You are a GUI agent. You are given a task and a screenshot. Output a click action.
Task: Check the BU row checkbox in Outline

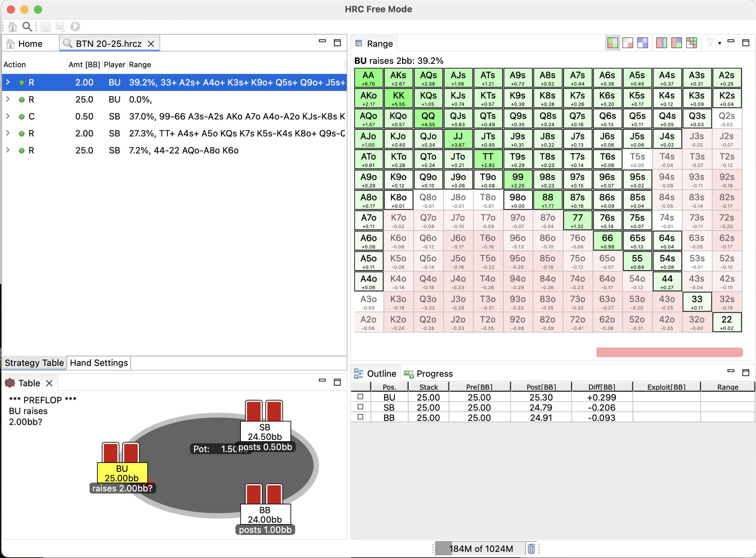pyautogui.click(x=360, y=396)
